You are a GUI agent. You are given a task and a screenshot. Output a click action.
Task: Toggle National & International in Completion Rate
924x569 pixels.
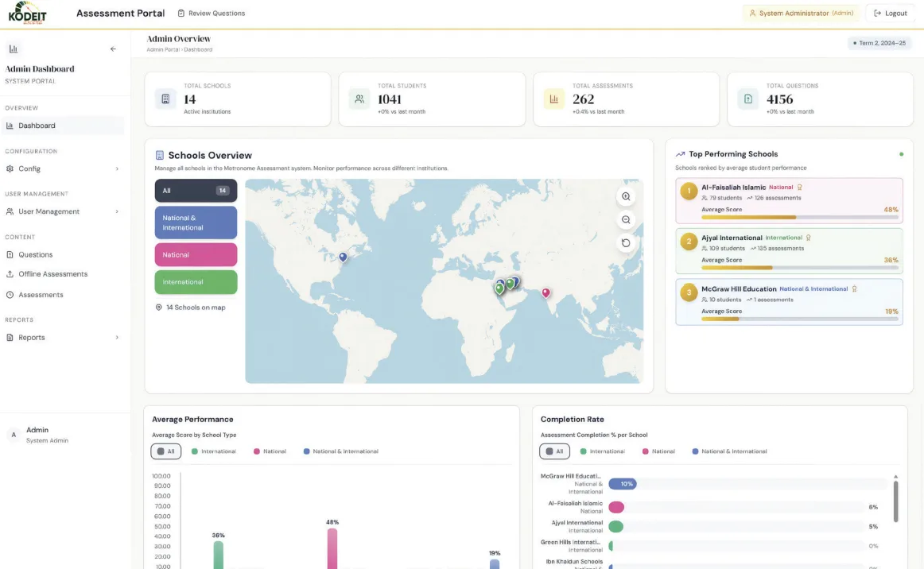click(x=729, y=451)
